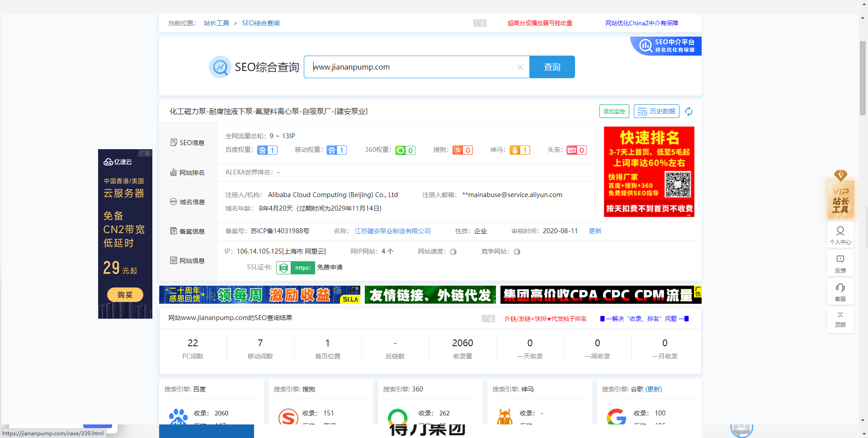Click the 头条 weight badge icon
This screenshot has width=868, height=438.
(x=577, y=150)
